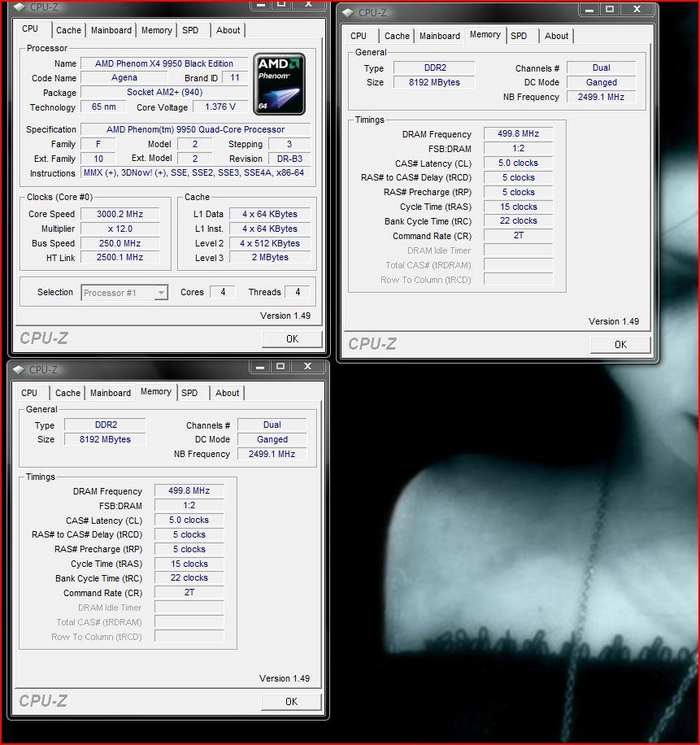Click the Technology value 65 nm

point(103,107)
